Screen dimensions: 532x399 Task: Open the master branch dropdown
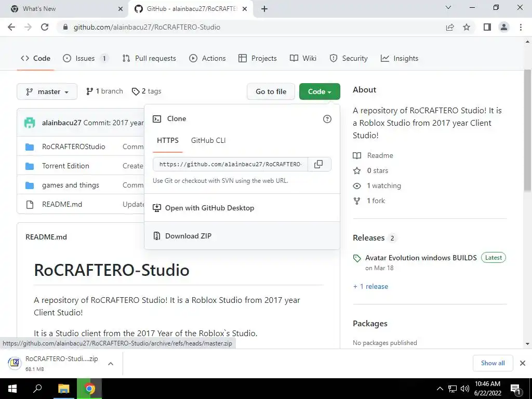tap(47, 91)
